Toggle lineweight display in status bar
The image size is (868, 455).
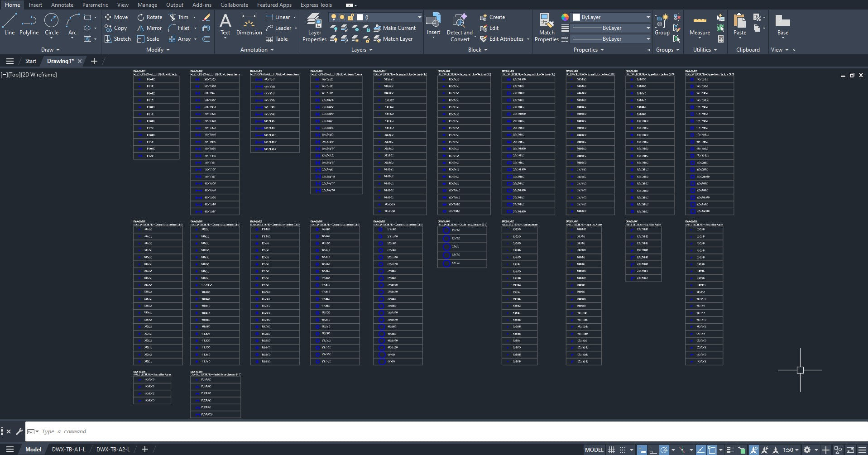point(730,450)
